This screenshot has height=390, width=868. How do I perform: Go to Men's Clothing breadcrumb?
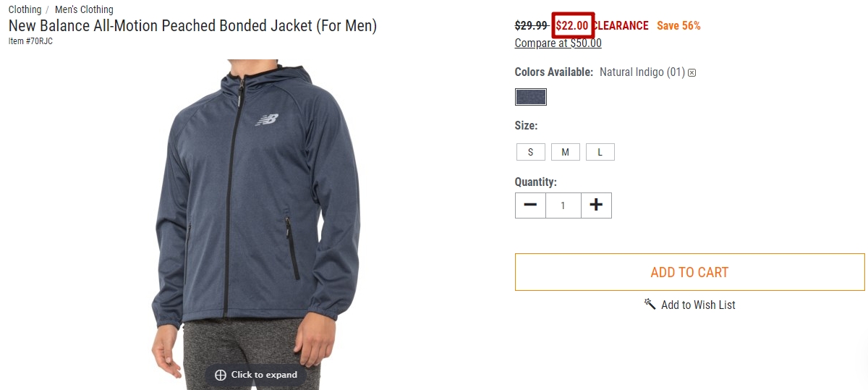[x=84, y=9]
